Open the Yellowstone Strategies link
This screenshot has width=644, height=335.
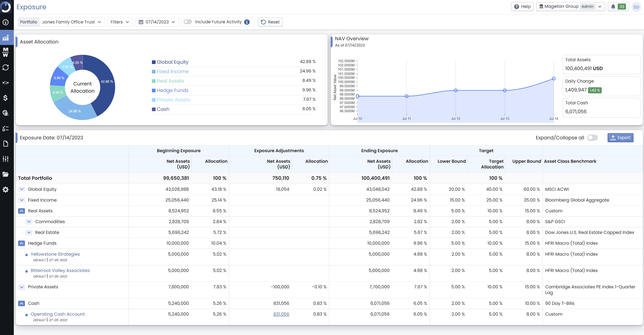pyautogui.click(x=55, y=254)
